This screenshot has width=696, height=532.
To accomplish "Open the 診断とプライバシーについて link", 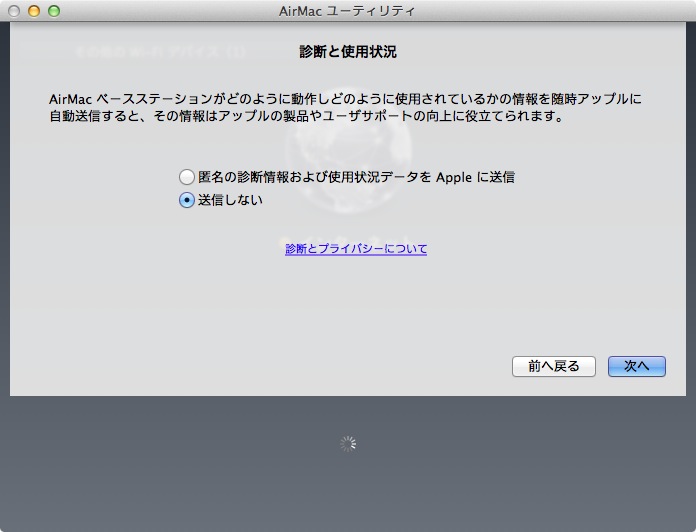I will (x=356, y=248).
